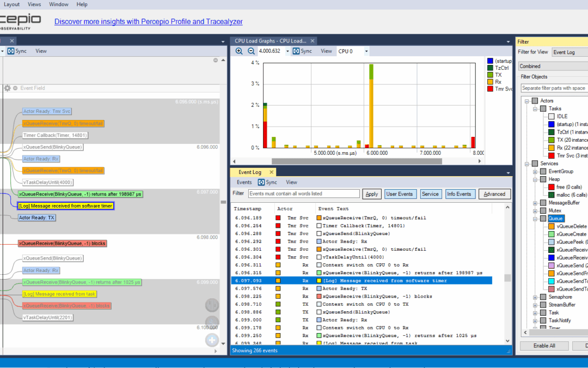Viewport: 588px width, 368px height.
Task: Click scroll-up arrow in trace view
Action: point(223,60)
